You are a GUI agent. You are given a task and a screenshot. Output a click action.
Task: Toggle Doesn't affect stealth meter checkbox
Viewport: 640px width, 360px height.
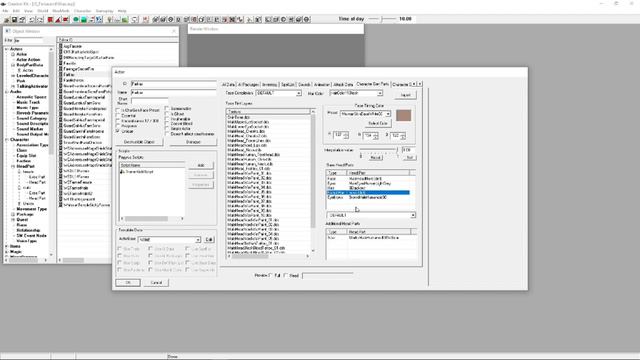click(x=167, y=134)
